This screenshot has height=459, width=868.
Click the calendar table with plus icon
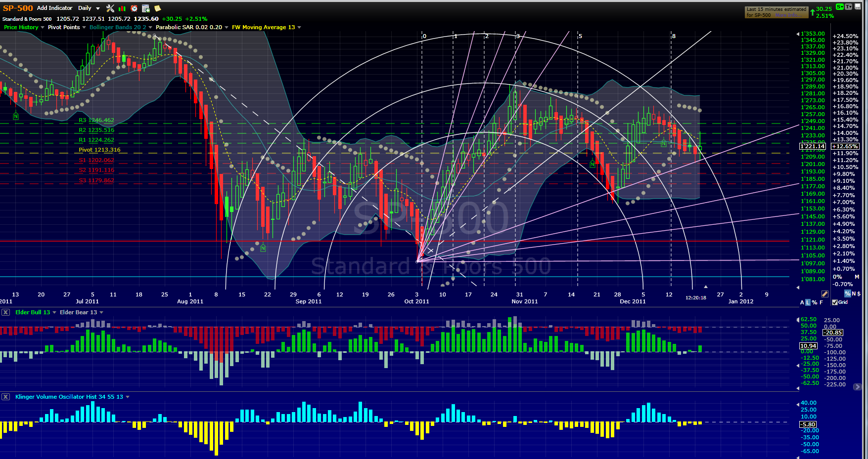click(x=146, y=8)
